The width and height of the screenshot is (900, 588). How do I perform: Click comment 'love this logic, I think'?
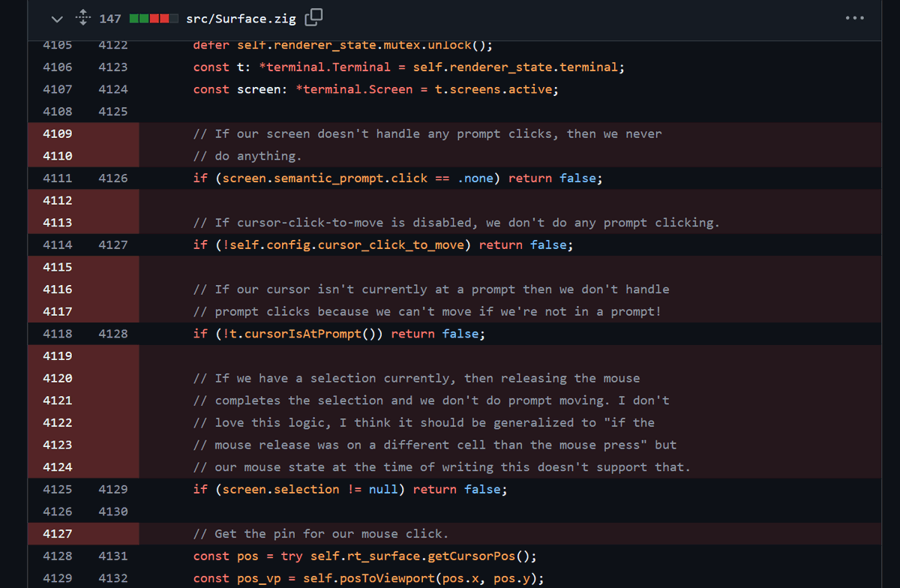tap(424, 422)
